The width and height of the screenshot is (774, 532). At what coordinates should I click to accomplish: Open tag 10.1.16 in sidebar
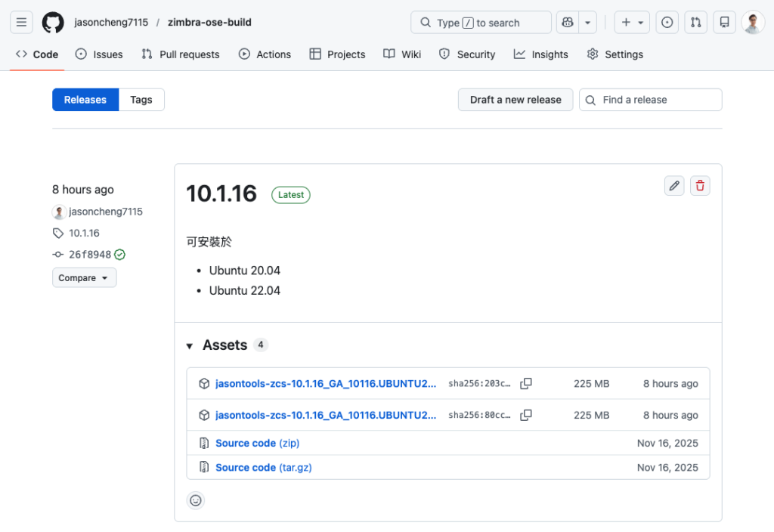pos(84,233)
